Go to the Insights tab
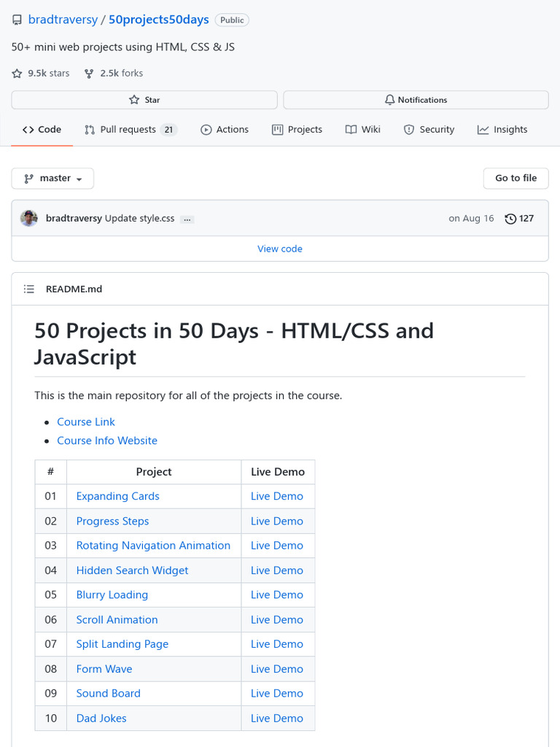 tap(502, 129)
